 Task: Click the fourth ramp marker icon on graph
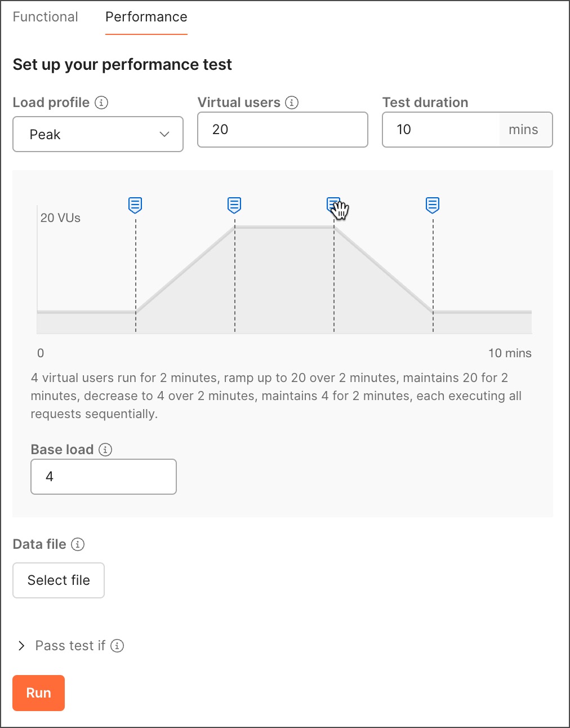(433, 205)
